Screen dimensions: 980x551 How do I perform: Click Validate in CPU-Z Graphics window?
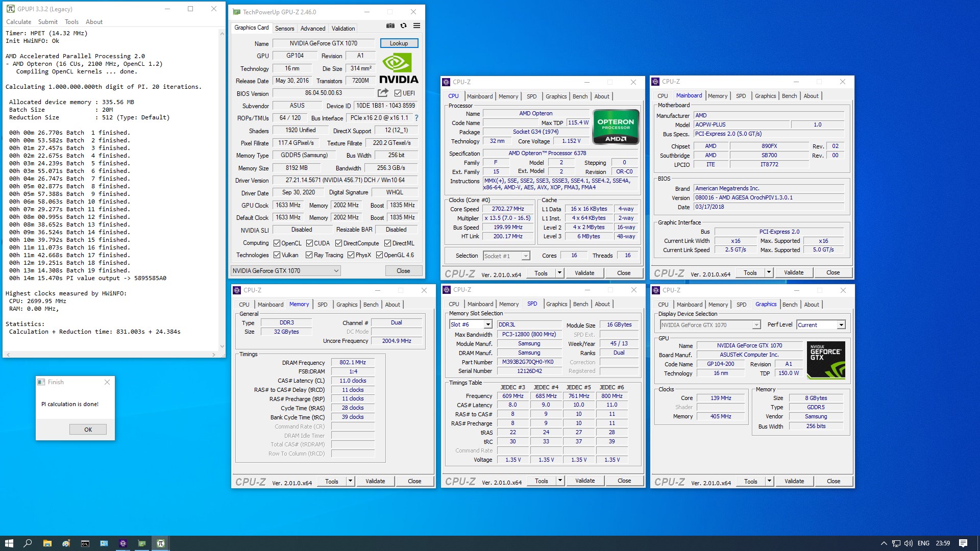click(x=794, y=481)
